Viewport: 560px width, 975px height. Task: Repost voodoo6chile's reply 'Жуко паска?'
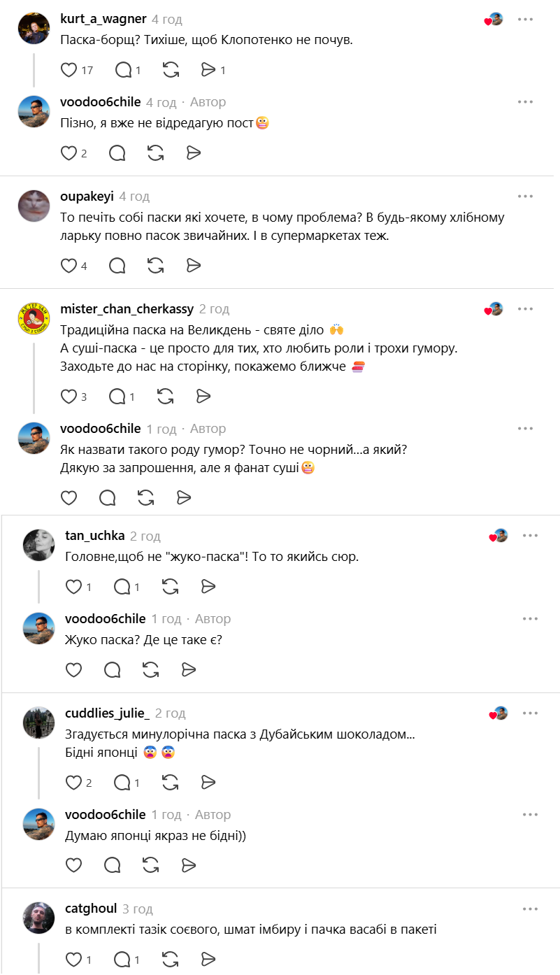(150, 670)
